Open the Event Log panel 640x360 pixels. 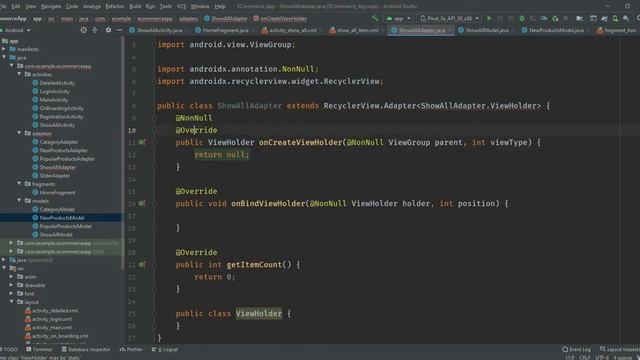(576, 349)
